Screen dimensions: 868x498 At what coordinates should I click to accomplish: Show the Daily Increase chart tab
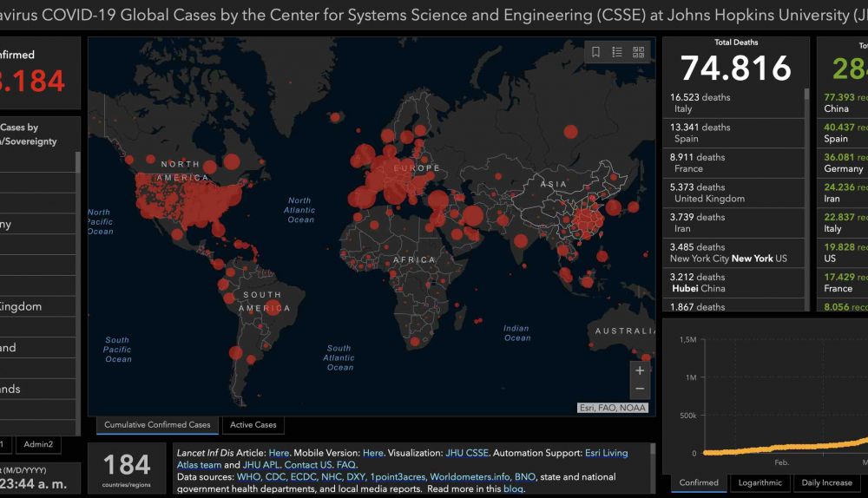(826, 482)
